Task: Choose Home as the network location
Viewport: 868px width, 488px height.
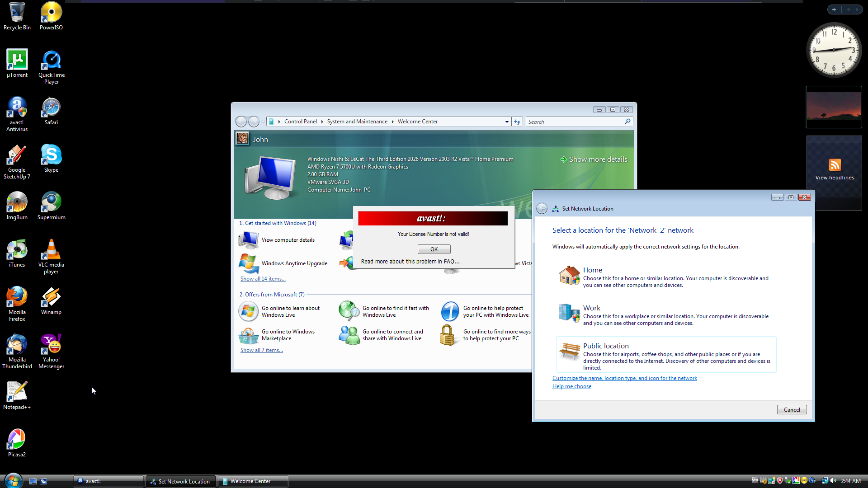Action: tap(666, 277)
